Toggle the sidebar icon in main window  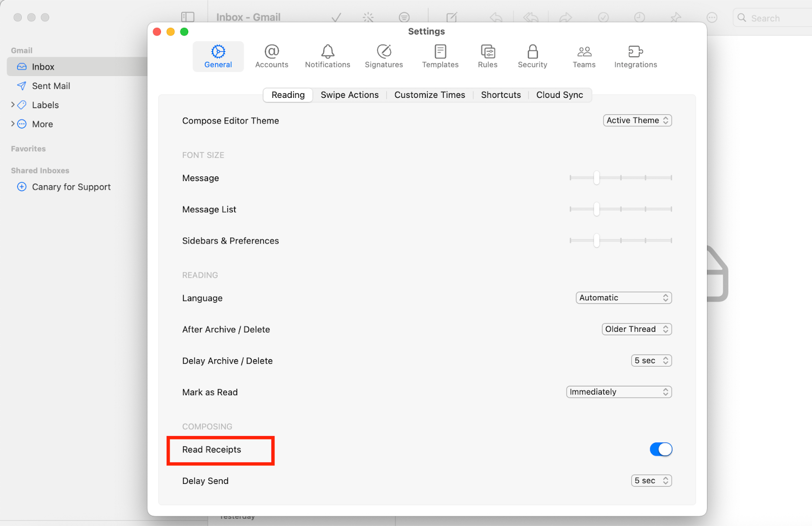(x=188, y=17)
